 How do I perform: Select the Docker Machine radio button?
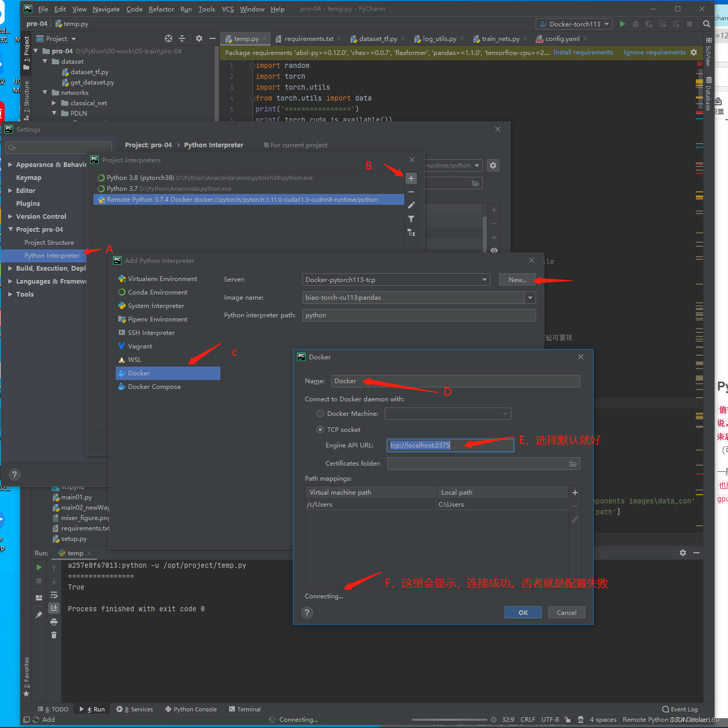click(x=320, y=413)
